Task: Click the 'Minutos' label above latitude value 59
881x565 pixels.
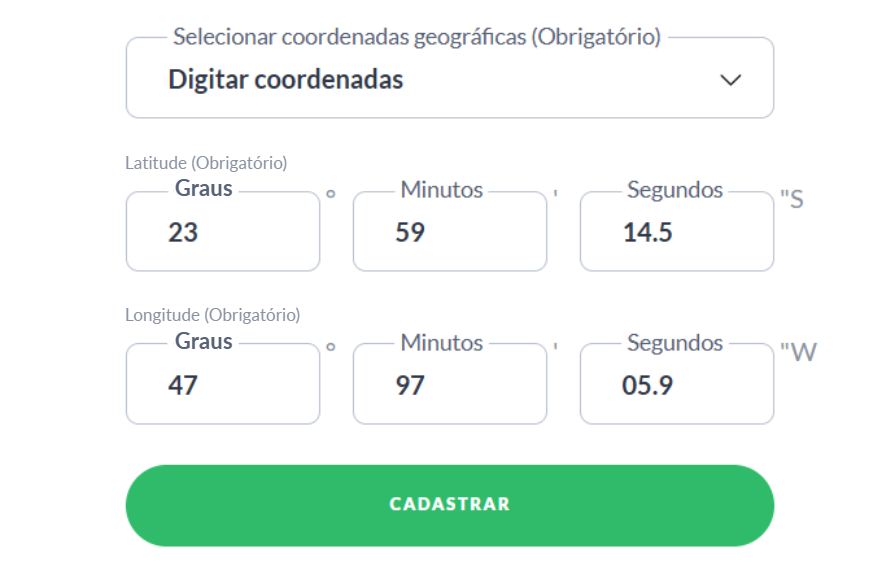Action: pyautogui.click(x=442, y=190)
